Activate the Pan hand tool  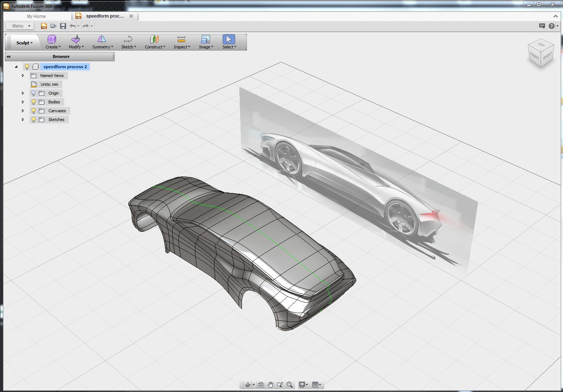[271, 385]
